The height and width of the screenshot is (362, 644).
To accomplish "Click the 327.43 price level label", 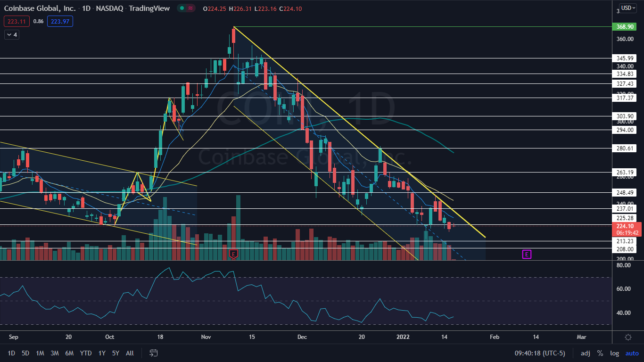I will point(625,84).
